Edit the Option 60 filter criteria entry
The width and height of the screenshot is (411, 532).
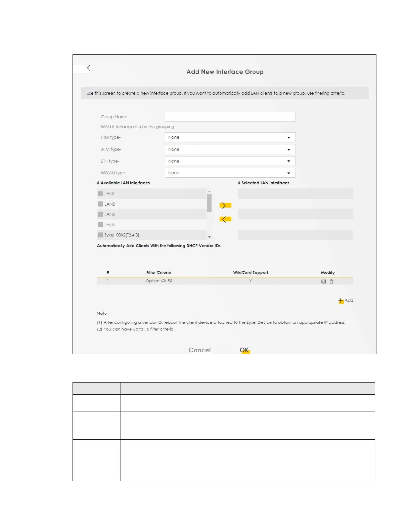323,281
